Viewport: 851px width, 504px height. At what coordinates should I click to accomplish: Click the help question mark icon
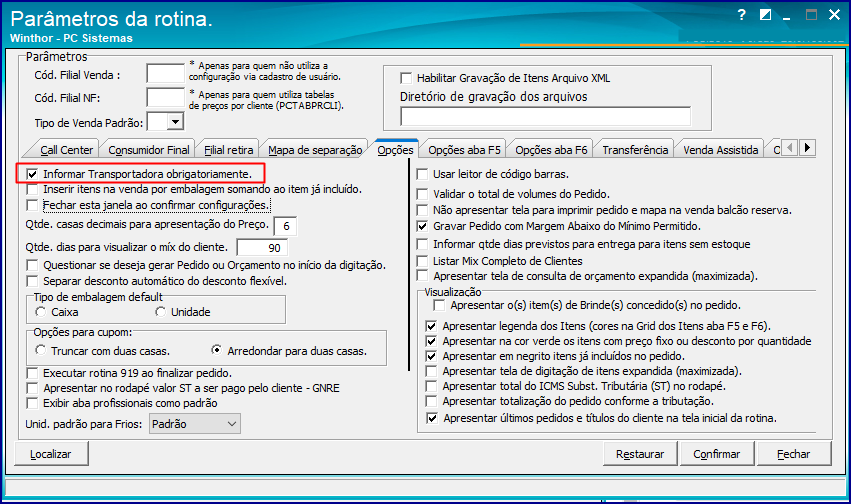click(741, 15)
